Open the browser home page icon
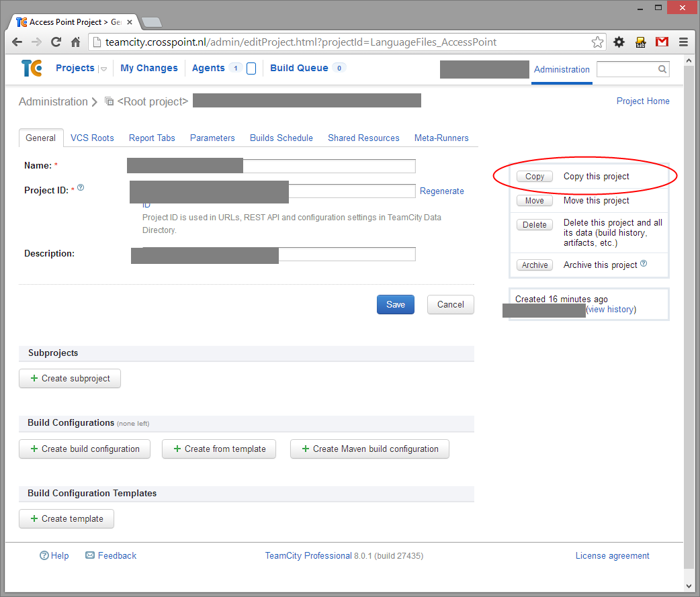Screen dimensions: 700x597 coord(76,42)
